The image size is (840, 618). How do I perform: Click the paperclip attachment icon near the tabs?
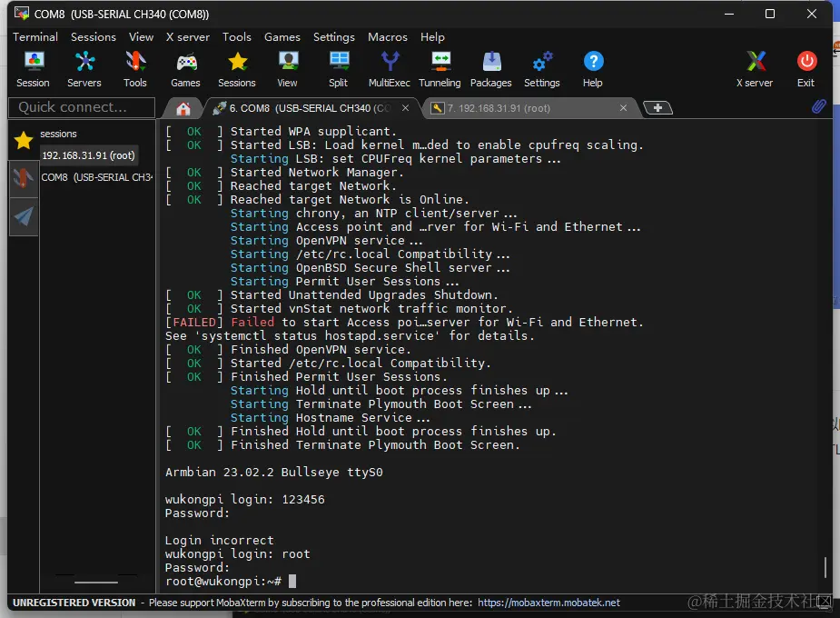pos(817,106)
